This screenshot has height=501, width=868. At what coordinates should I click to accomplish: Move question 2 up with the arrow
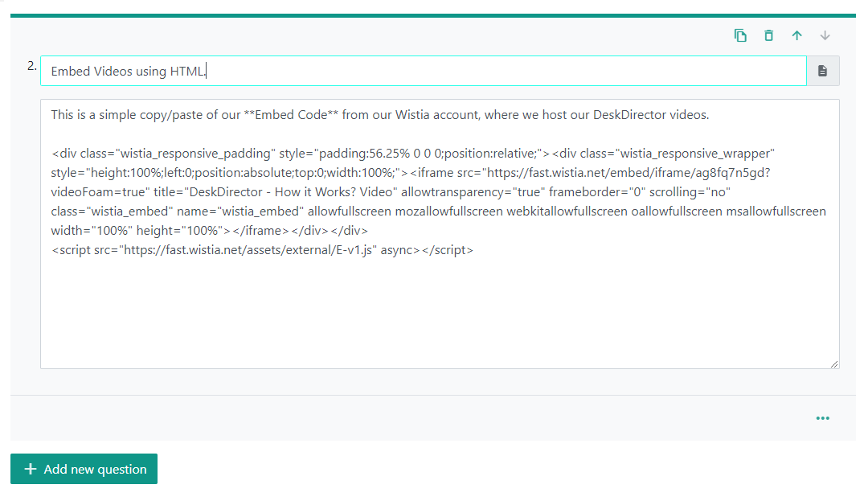click(x=796, y=35)
